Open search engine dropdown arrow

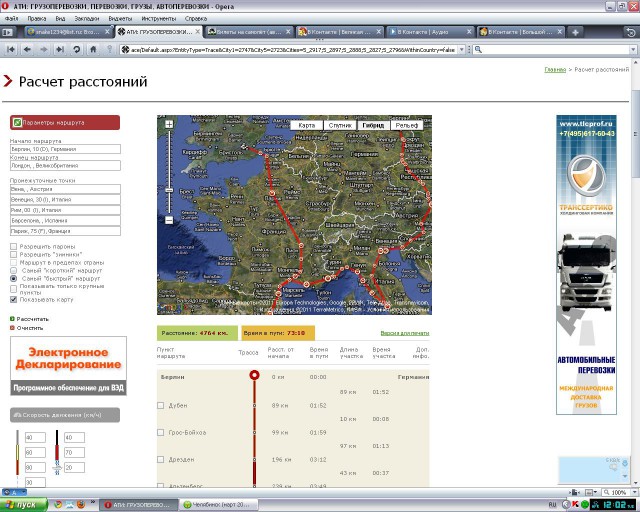(633, 49)
